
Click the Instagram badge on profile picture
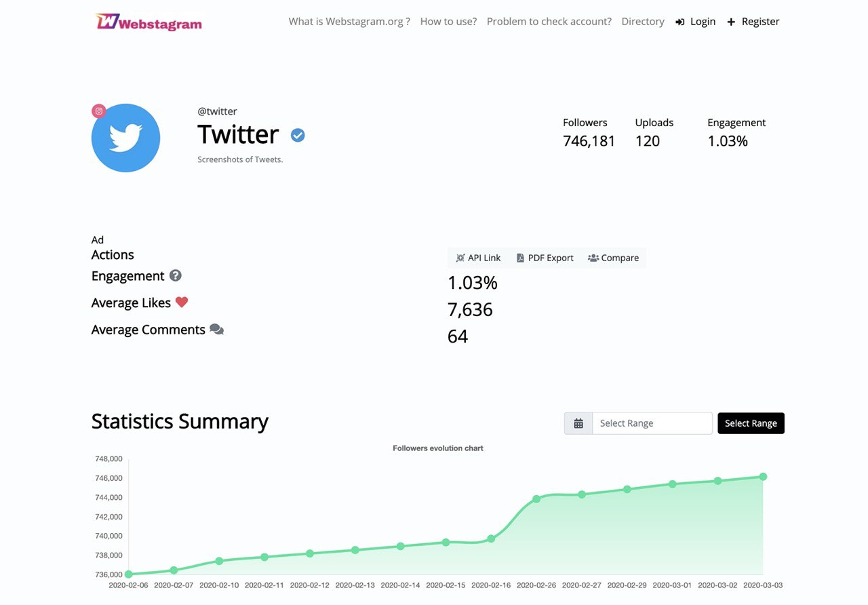tap(99, 111)
